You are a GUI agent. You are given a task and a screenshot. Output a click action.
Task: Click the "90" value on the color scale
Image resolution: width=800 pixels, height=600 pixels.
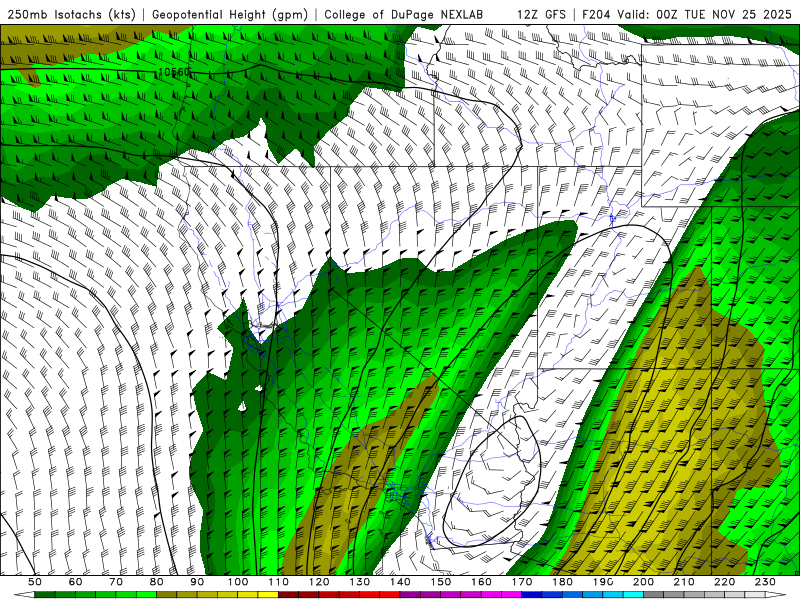[197, 582]
